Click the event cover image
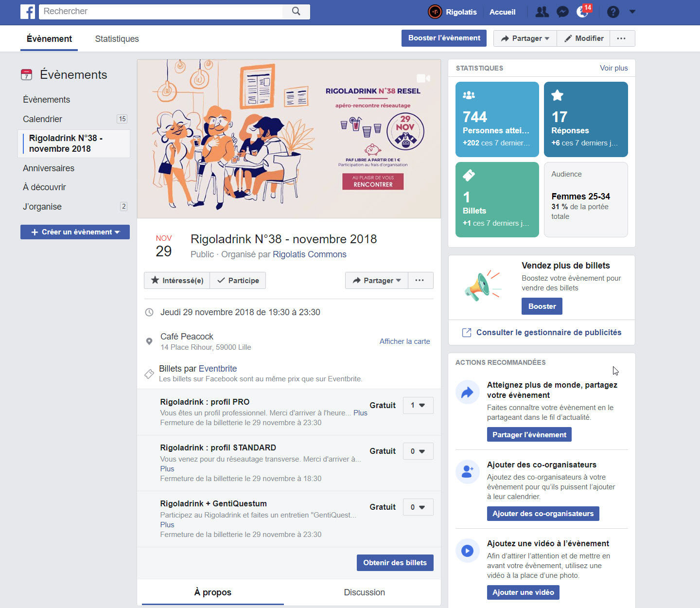The width and height of the screenshot is (700, 608). point(289,139)
